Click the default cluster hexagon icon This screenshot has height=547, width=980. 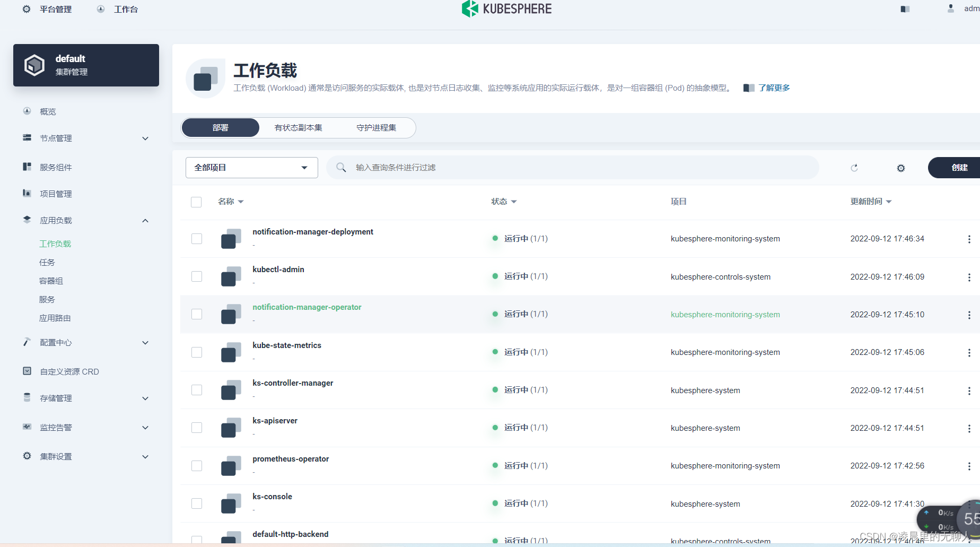(34, 65)
